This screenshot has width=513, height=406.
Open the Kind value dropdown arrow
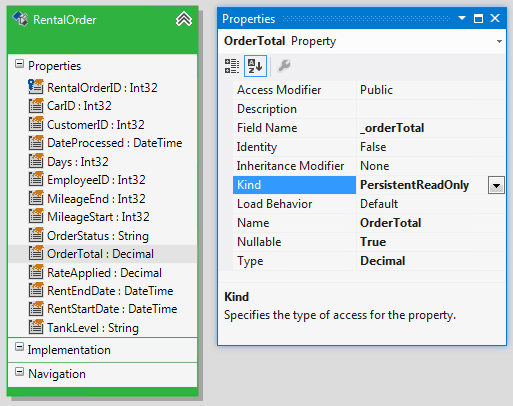coord(496,185)
